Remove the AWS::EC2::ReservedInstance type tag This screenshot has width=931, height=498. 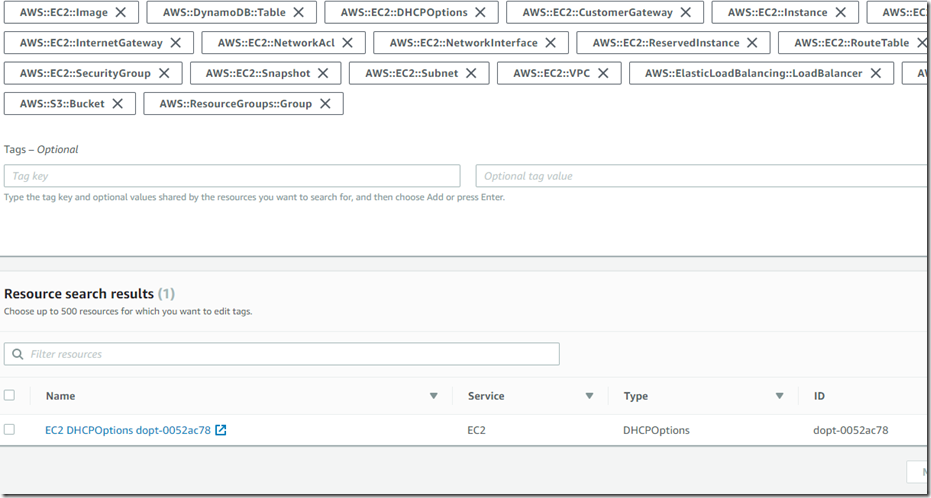[752, 43]
